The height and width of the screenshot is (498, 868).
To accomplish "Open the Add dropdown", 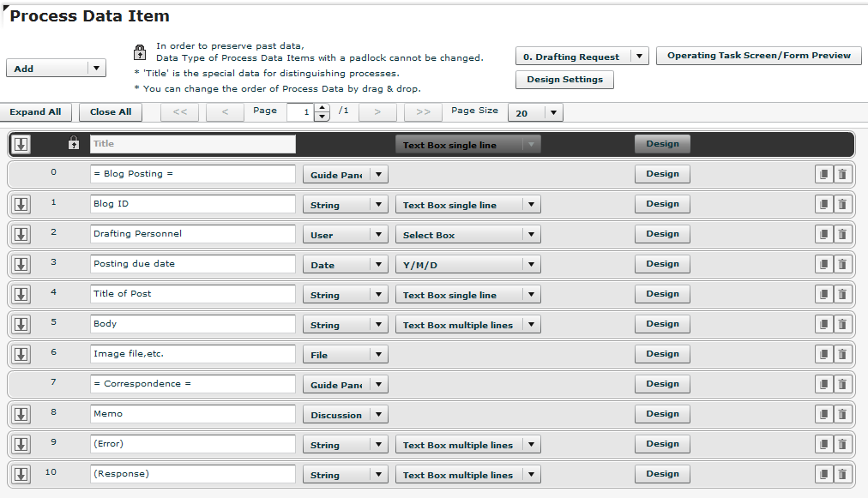I will pyautogui.click(x=56, y=67).
